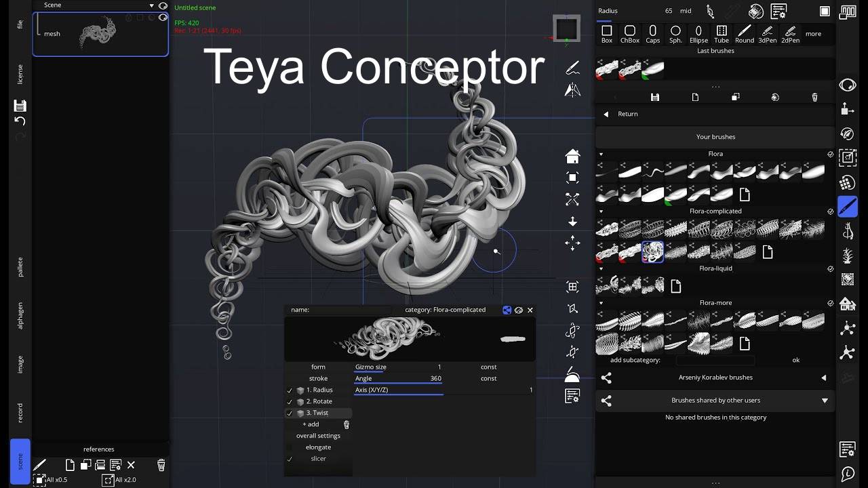Viewport: 868px width, 488px height.
Task: Click the eye view icon in the right sidebar
Action: 848,85
